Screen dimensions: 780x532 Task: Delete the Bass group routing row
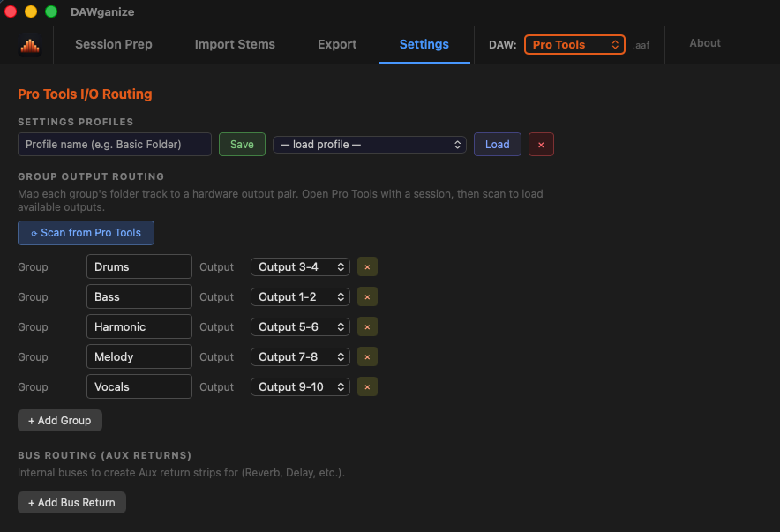[367, 296]
